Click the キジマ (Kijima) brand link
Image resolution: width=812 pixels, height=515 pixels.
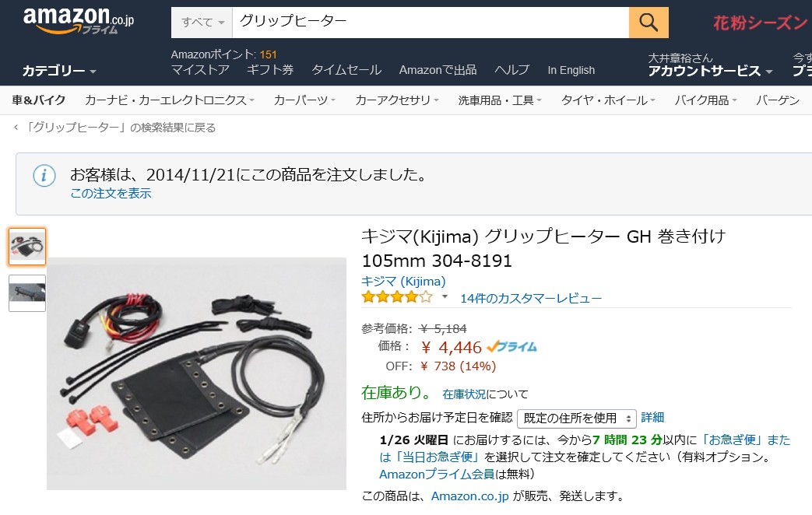403,281
